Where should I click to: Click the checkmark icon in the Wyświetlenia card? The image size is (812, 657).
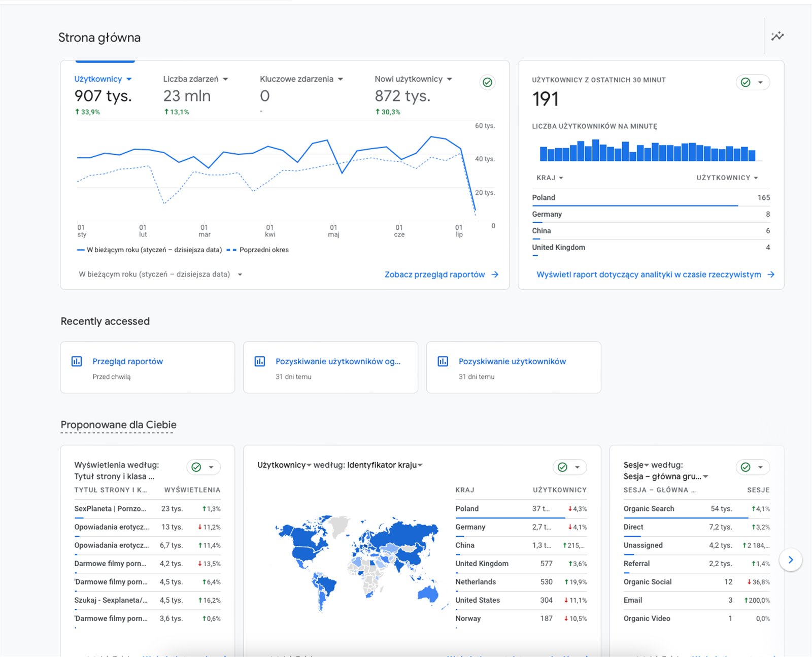pyautogui.click(x=196, y=467)
